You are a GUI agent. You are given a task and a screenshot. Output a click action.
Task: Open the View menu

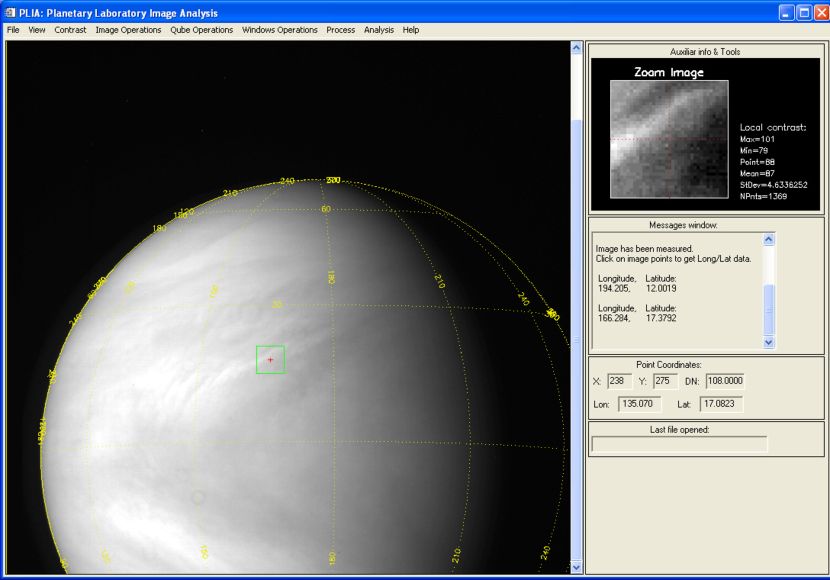37,30
